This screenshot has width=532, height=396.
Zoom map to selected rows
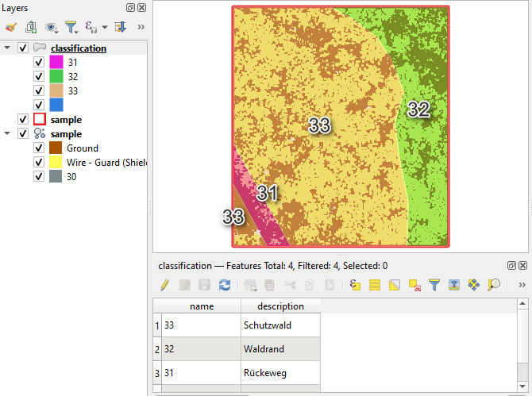coord(494,284)
